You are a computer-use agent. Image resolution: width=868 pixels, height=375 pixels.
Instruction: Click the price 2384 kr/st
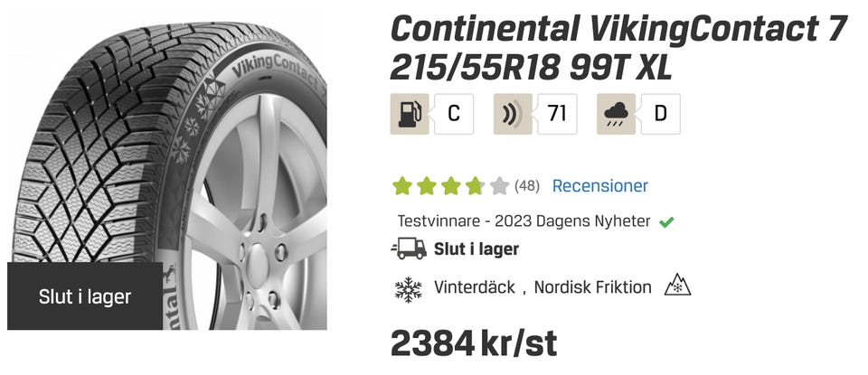[x=474, y=343]
